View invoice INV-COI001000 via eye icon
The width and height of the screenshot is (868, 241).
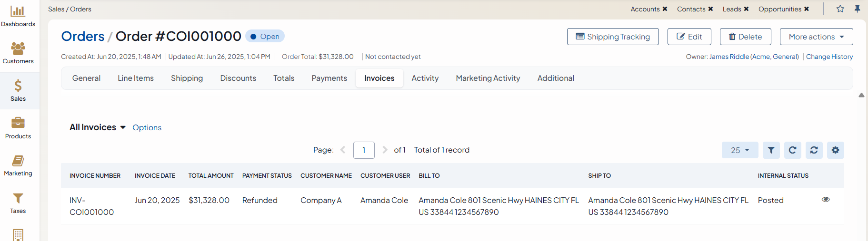[826, 200]
